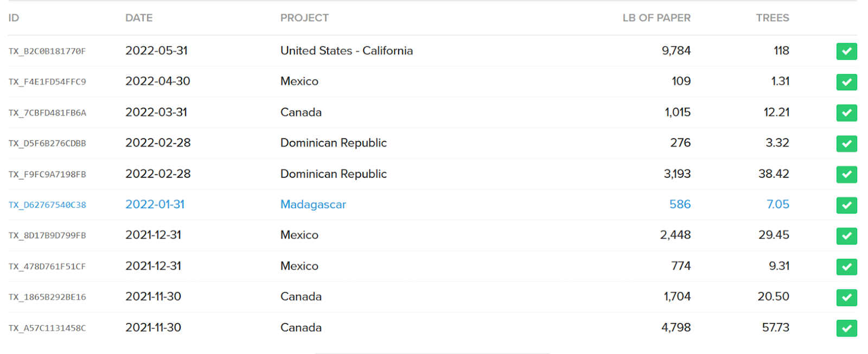Click the Madagascar project link

(313, 205)
